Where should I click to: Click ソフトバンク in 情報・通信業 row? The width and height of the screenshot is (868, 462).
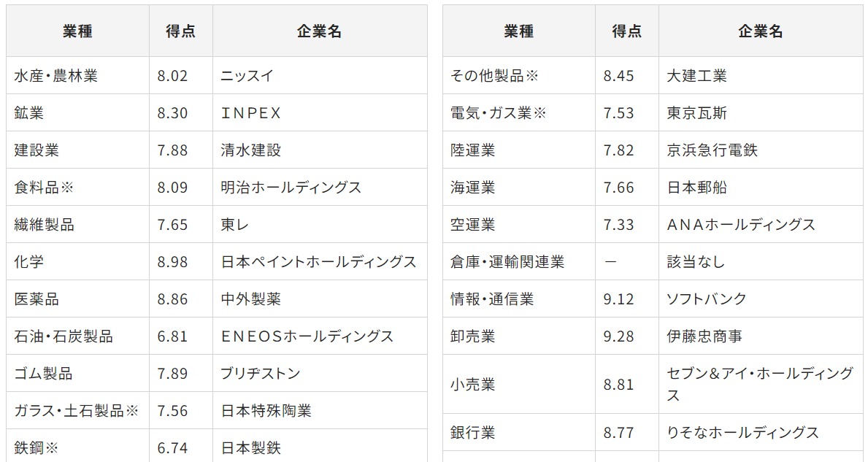707,299
